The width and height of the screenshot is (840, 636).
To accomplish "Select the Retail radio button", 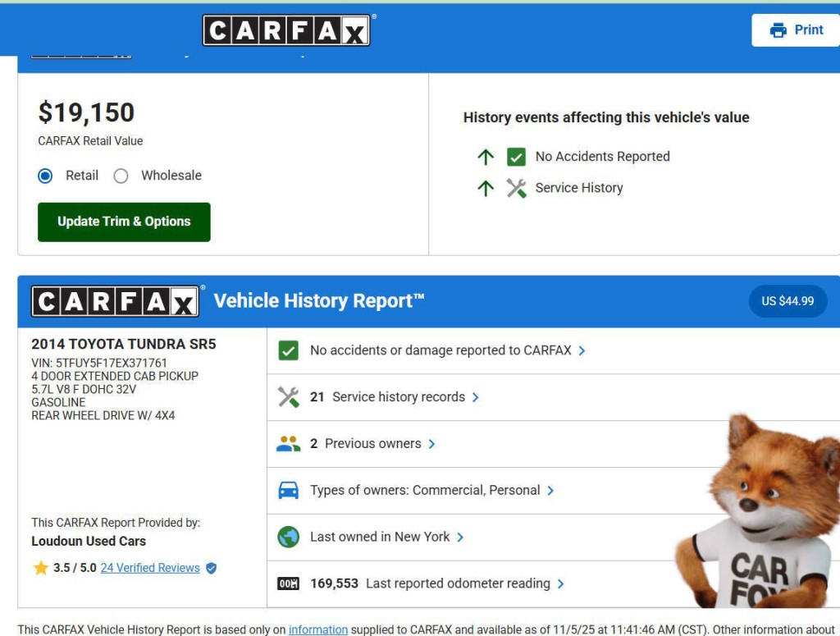I will [x=46, y=176].
